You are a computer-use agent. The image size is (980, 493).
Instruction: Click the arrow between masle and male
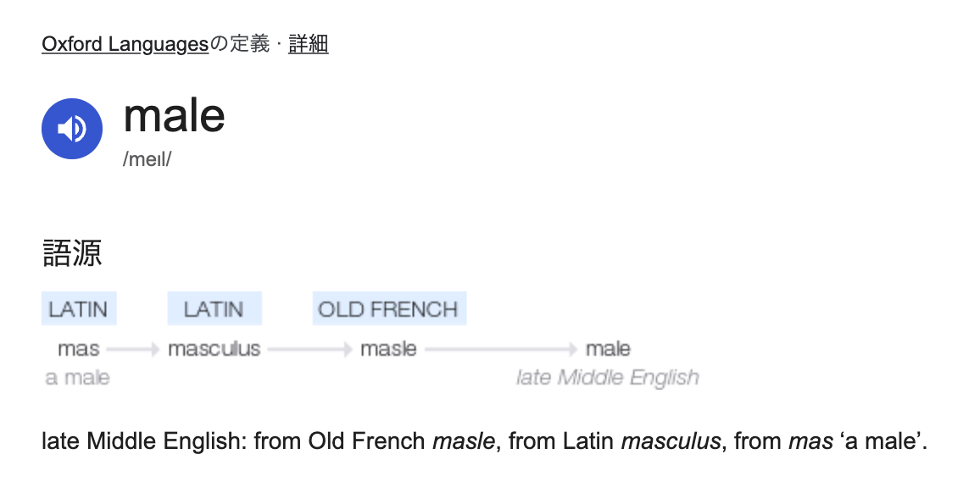tap(501, 349)
